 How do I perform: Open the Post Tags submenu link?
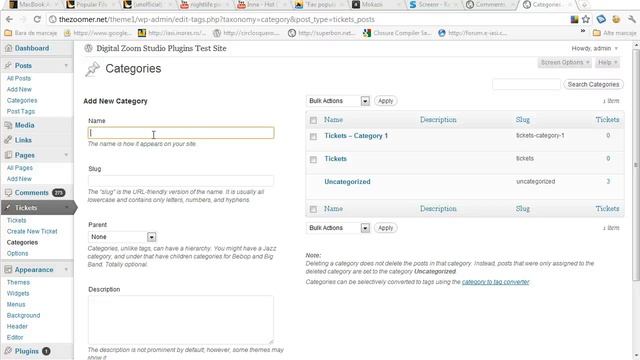(x=21, y=111)
